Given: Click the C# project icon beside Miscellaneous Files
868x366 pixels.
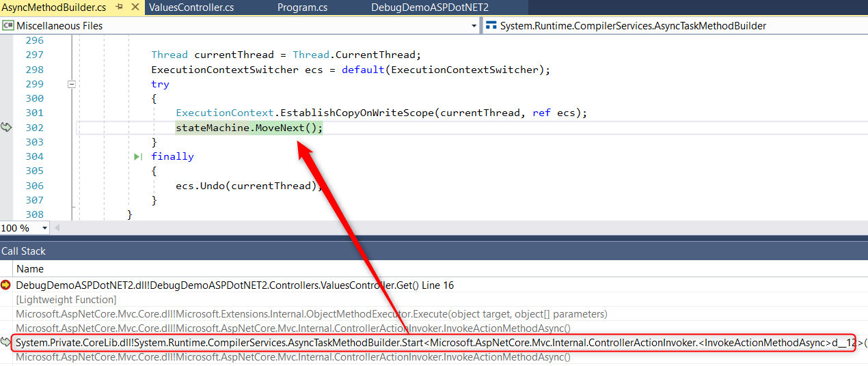Looking at the screenshot, I should pos(8,26).
